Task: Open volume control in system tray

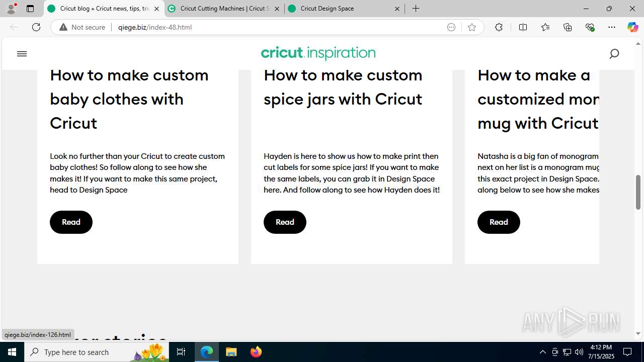Action: (x=579, y=352)
